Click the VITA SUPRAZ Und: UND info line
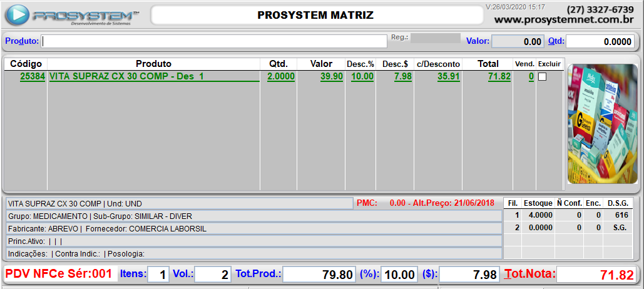This screenshot has height=289, width=644. [178, 203]
